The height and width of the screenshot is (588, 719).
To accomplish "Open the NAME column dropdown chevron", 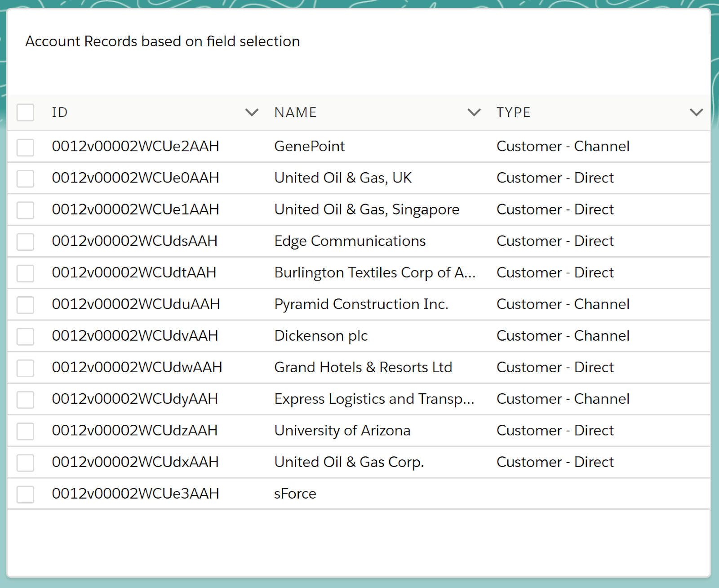I will pyautogui.click(x=474, y=112).
